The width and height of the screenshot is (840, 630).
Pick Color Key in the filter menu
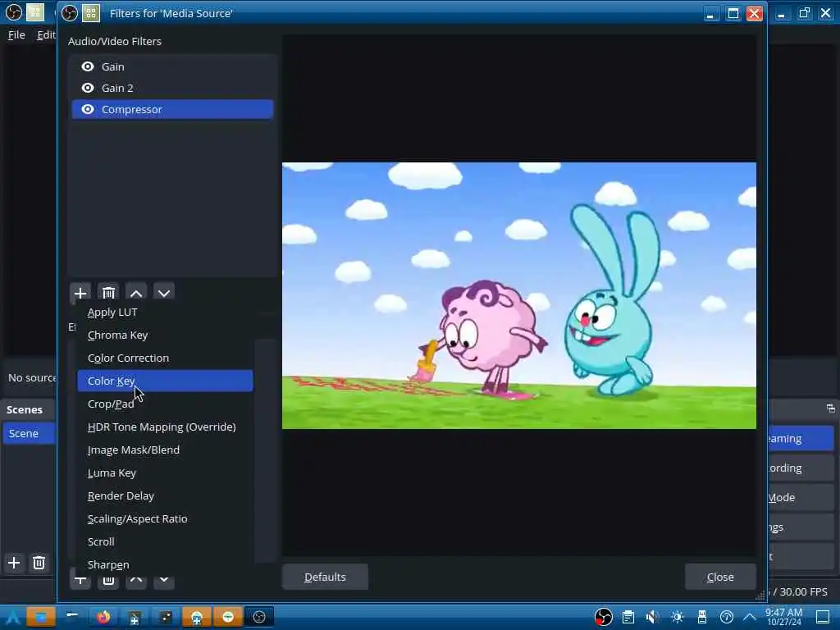pyautogui.click(x=165, y=381)
